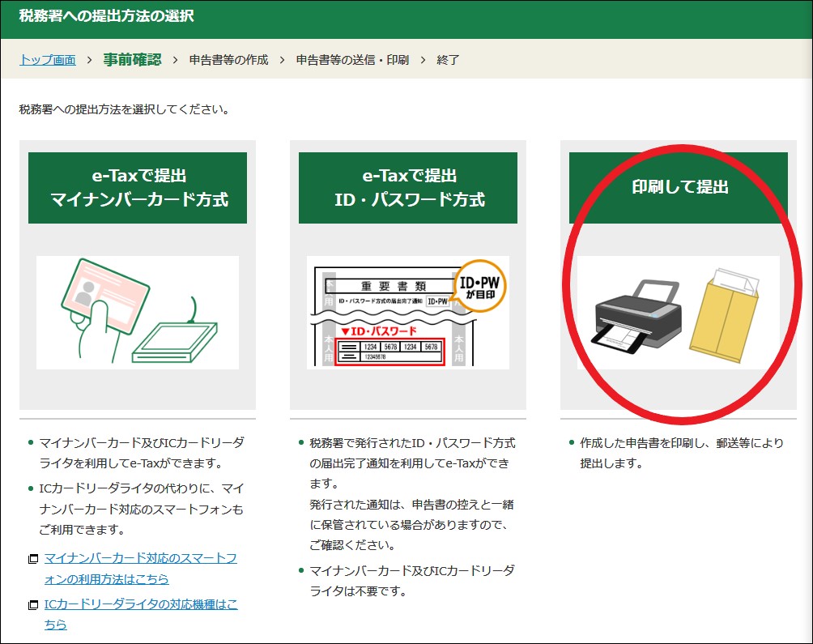Click the 税務署への提出方法の選択 page heading
The width and height of the screenshot is (813, 644).
(x=106, y=15)
